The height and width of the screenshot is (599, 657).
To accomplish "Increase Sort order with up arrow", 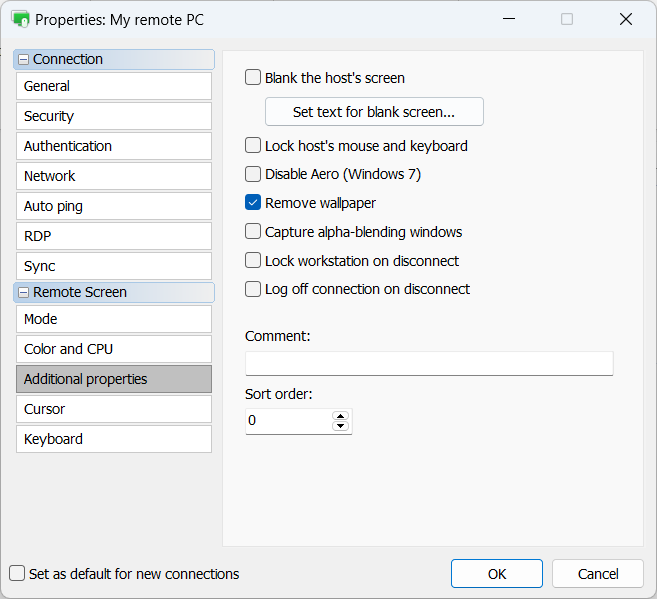I will pyautogui.click(x=340, y=416).
